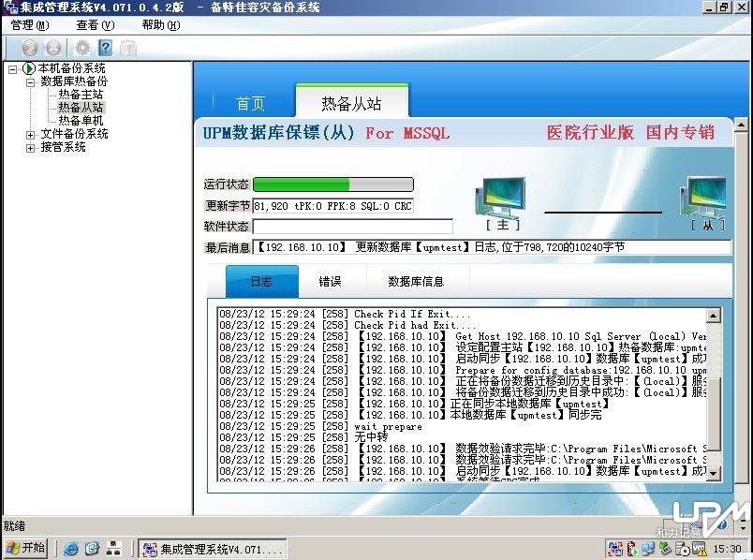Viewport: 753px width, 560px height.
Task: Open the 查看(V) menu
Action: point(96,25)
